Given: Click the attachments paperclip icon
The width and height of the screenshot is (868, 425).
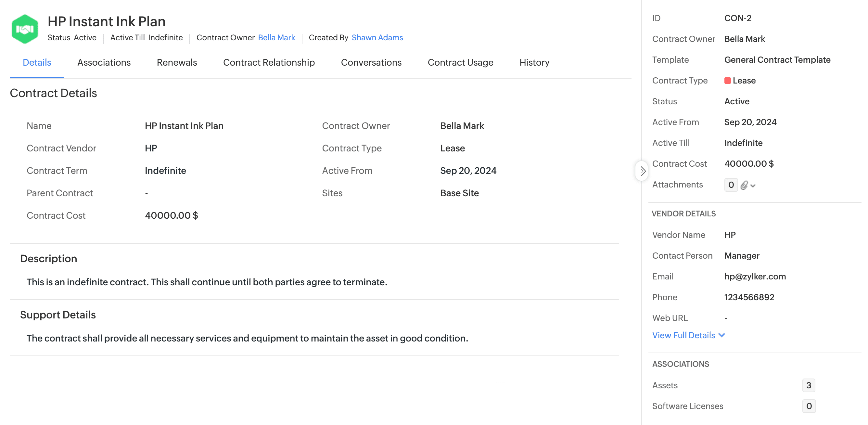Looking at the screenshot, I should pos(744,185).
